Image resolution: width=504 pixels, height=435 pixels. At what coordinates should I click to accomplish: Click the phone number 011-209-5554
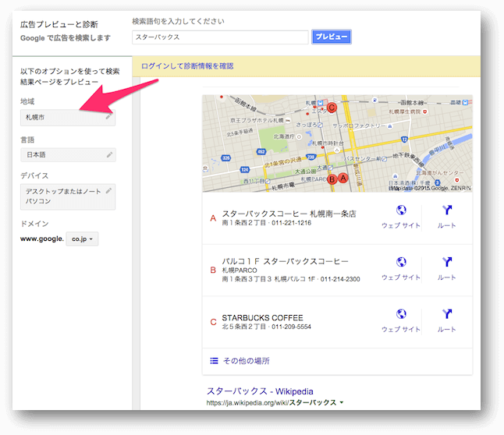[x=291, y=327]
